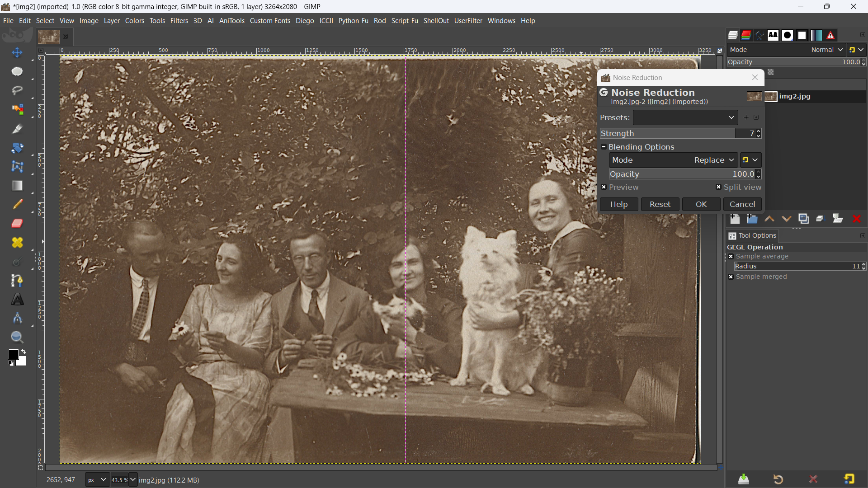This screenshot has width=868, height=488.
Task: Lower the layer one step
Action: pos(787,219)
